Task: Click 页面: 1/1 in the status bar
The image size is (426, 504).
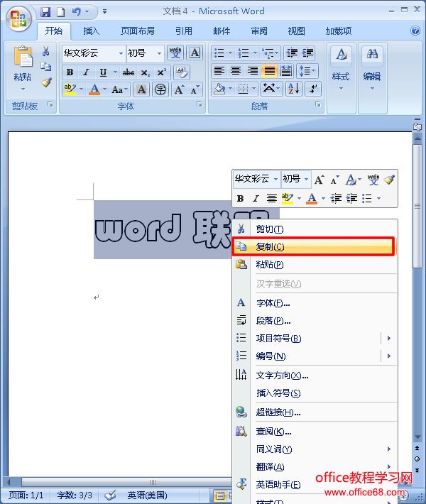Action: [26, 495]
